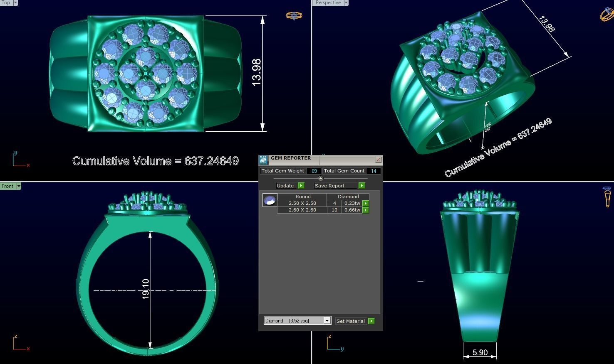Select the round gem thumbnail

(x=270, y=200)
